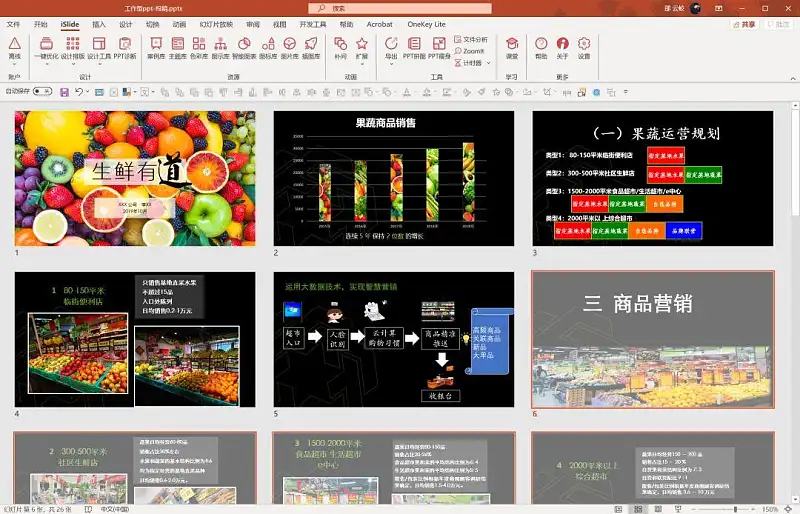Select slide 5 thumbnail with flowchart
The width and height of the screenshot is (800, 514).
394,339
